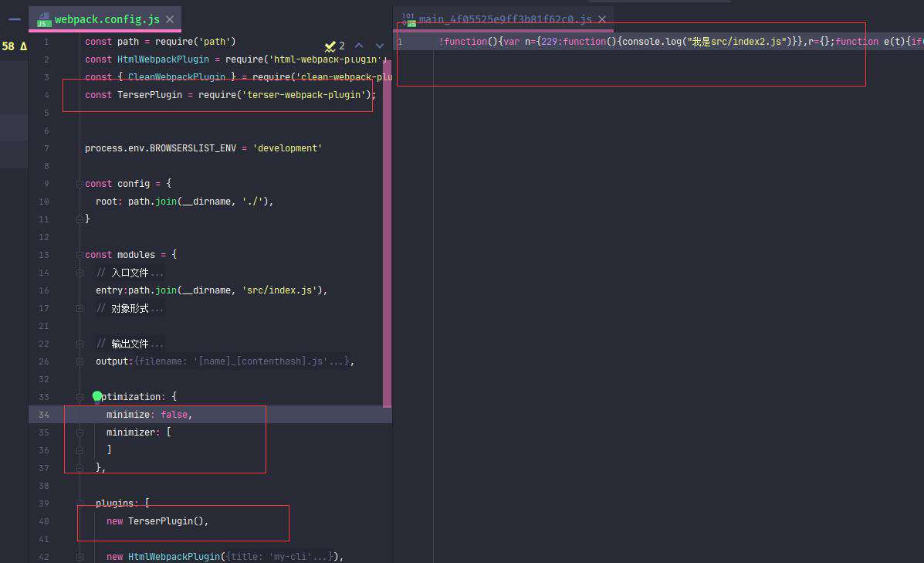Click line number 40 in the gutter

[x=44, y=521]
